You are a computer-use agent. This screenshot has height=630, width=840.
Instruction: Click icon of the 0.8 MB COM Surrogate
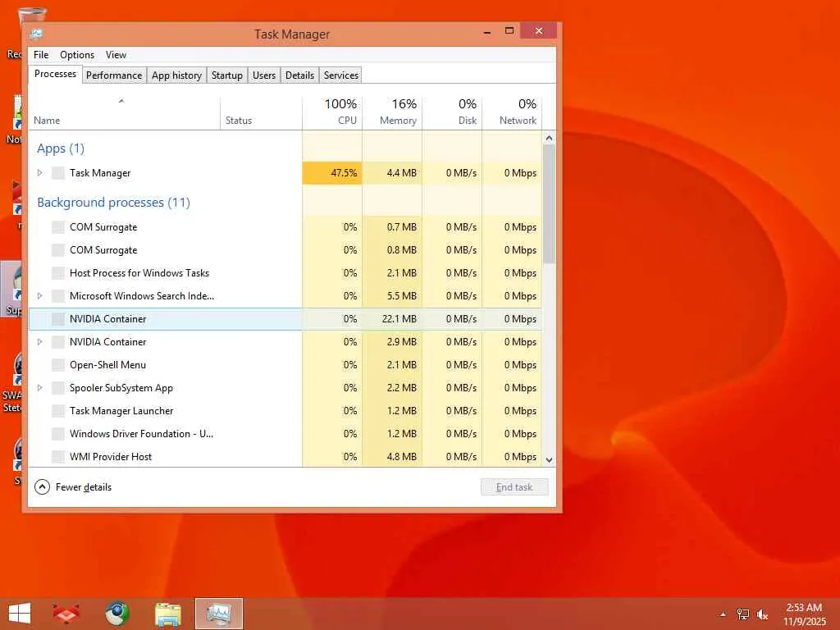pos(58,250)
